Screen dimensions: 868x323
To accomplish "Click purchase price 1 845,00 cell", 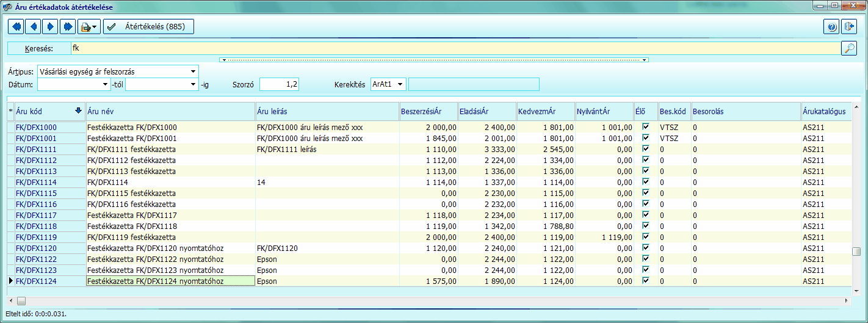I will point(429,138).
